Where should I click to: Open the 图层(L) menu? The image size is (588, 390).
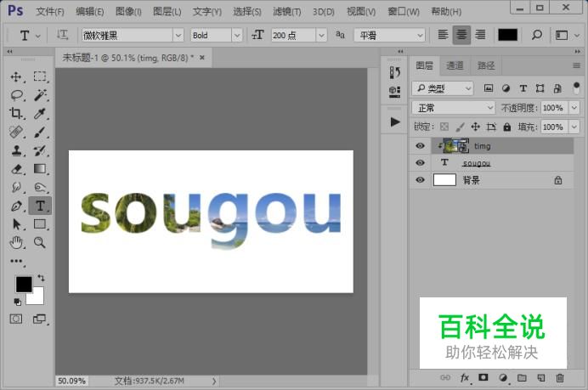[167, 12]
